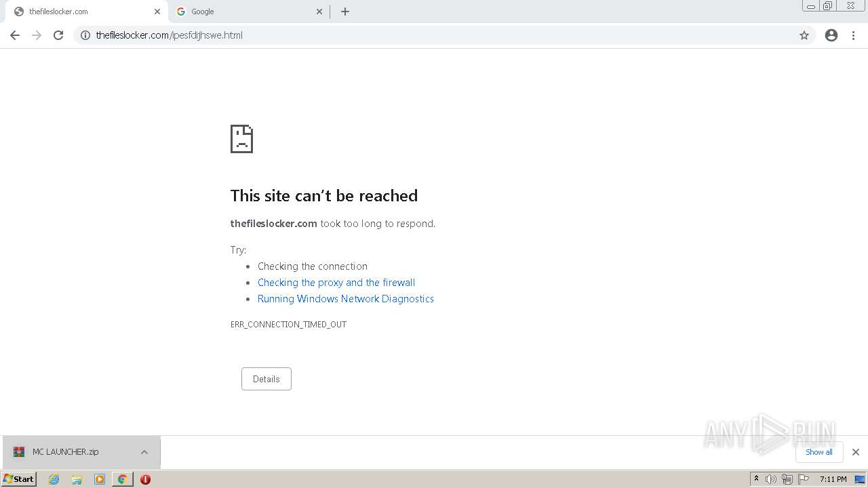Click the Chrome taskbar icon
Screen dimensions: 868x488
click(122, 479)
